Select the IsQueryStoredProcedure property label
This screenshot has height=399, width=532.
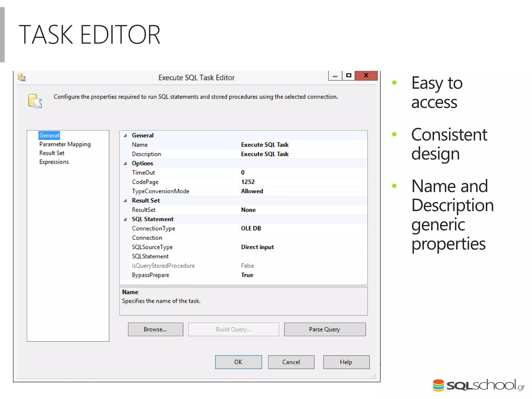163,266
